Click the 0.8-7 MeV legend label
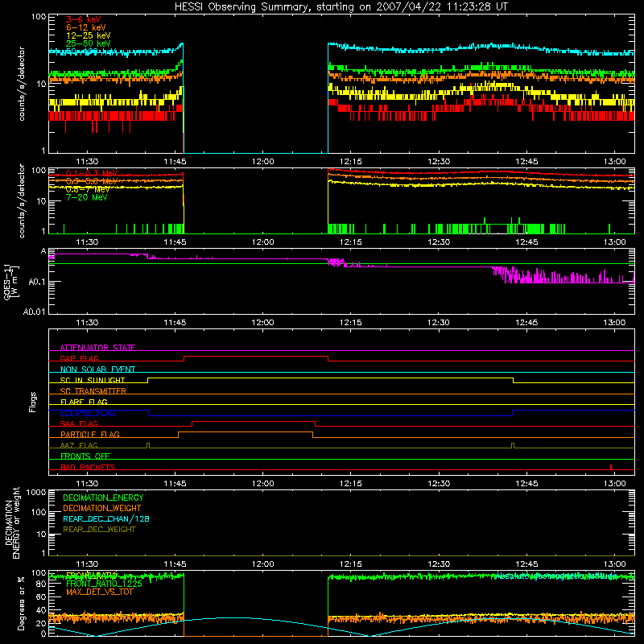Screen dimensions: 644x644 tap(88, 190)
